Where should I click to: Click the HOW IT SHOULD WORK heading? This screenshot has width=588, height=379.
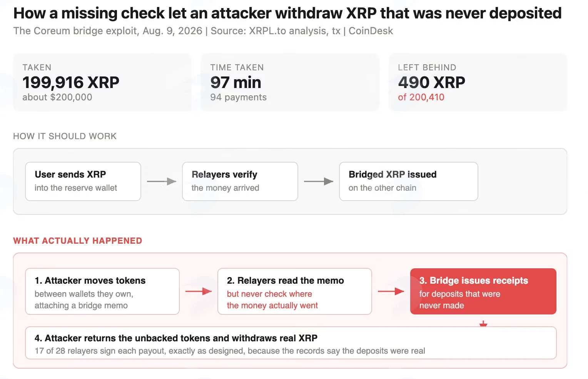(x=65, y=136)
